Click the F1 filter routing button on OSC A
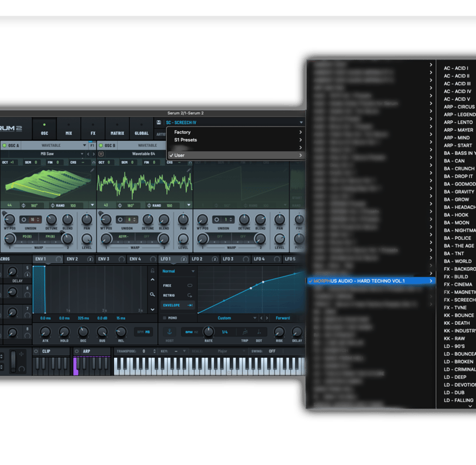Viewport: 476px width, 465px height. pyautogui.click(x=92, y=146)
